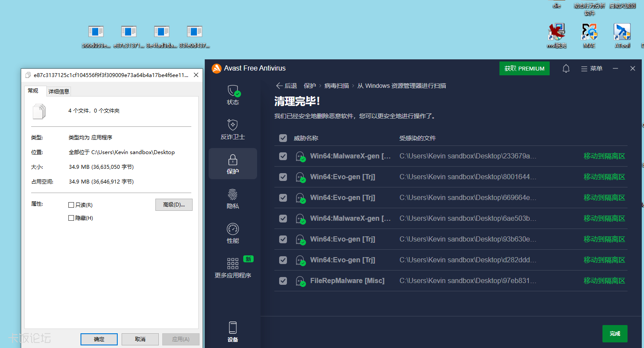Confirm properties dialog with 确定
The image size is (644, 348).
pos(99,339)
